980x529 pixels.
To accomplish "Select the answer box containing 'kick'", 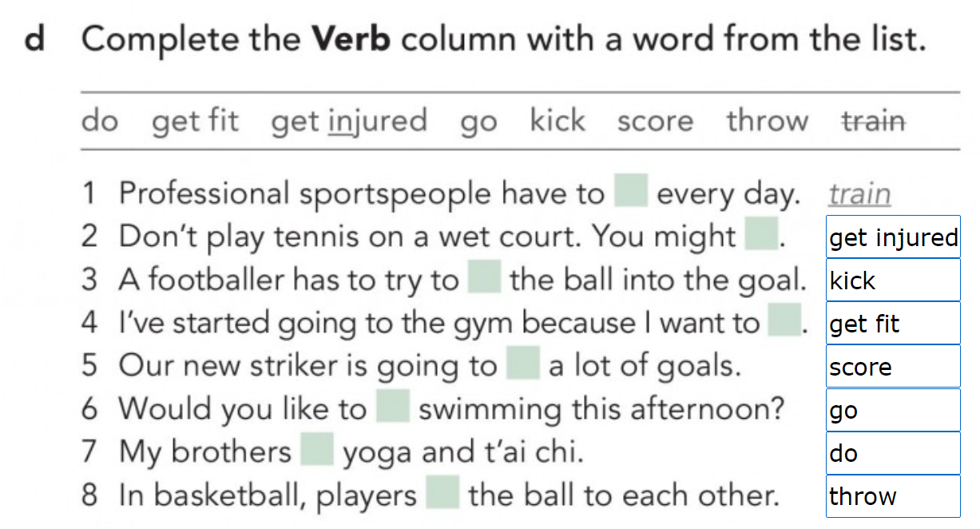I will 893,280.
